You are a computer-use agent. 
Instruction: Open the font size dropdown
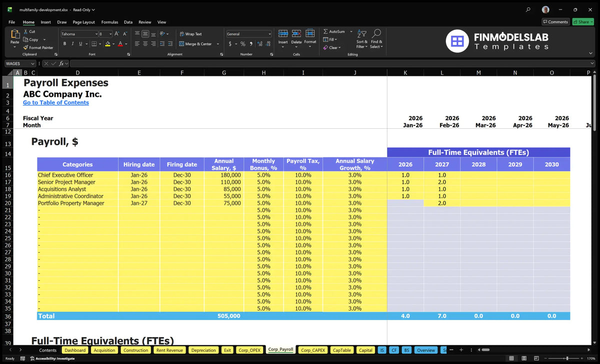coord(110,34)
